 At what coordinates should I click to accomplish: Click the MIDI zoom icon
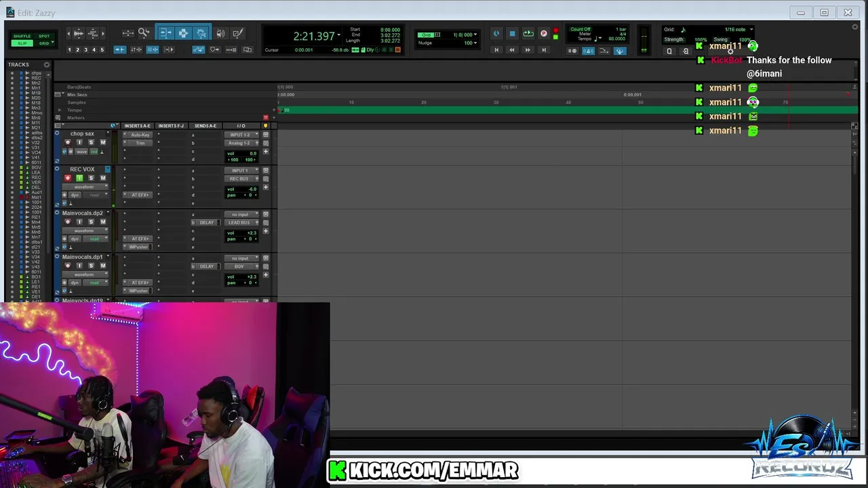pos(93,33)
